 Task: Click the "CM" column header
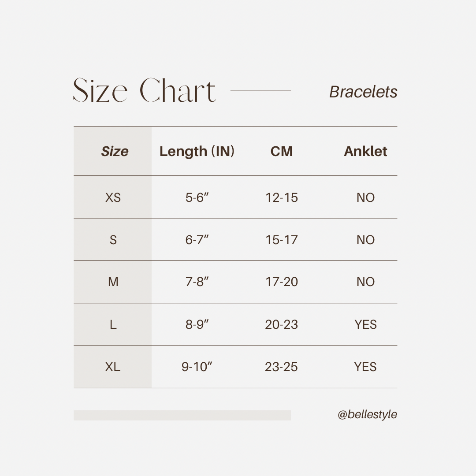(x=282, y=151)
